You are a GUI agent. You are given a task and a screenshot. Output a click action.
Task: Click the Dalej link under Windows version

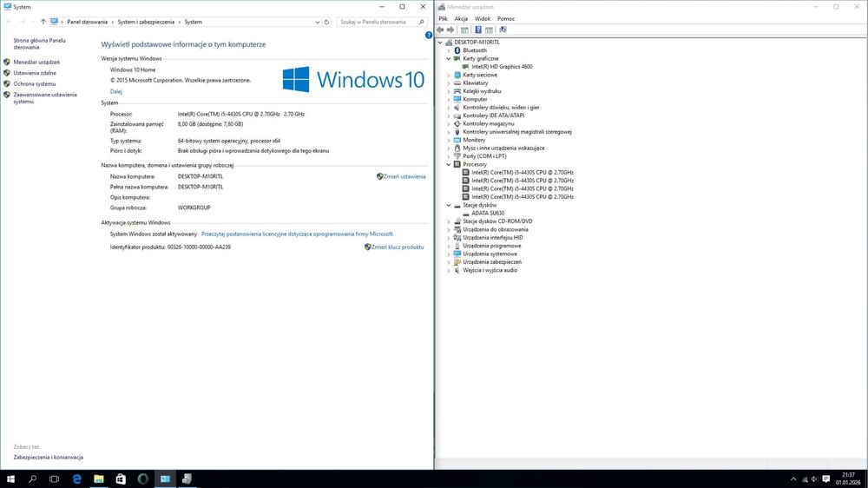tap(115, 91)
